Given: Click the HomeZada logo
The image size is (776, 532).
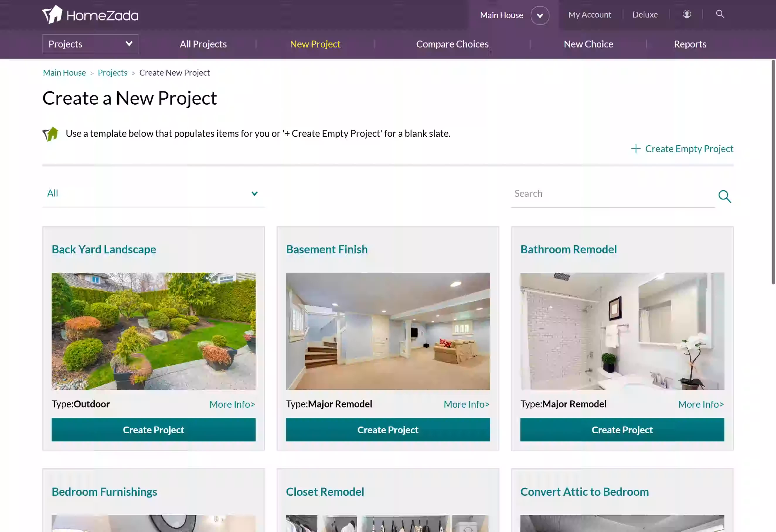Looking at the screenshot, I should (x=90, y=15).
